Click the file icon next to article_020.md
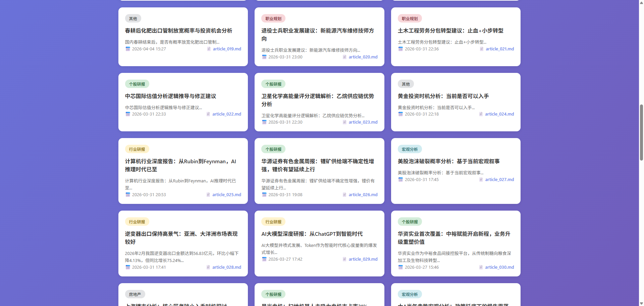The width and height of the screenshot is (644, 306). coord(344,57)
